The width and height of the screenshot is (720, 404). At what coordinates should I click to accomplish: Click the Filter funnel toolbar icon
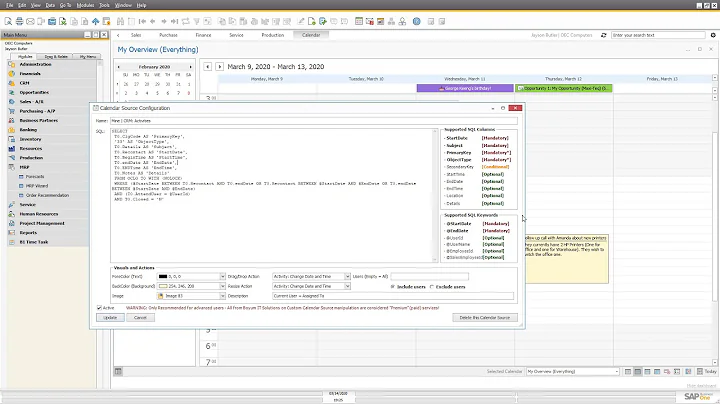[x=197, y=21]
